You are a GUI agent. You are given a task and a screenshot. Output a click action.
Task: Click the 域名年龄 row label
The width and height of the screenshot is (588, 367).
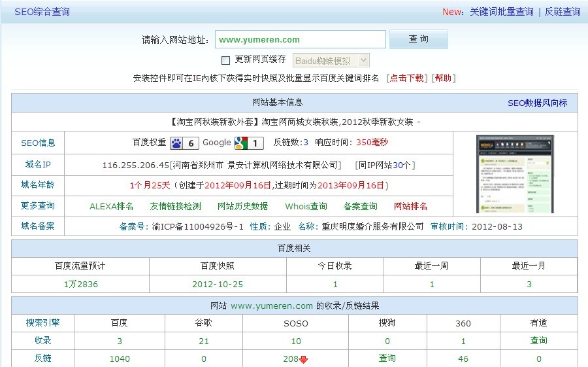pos(38,185)
